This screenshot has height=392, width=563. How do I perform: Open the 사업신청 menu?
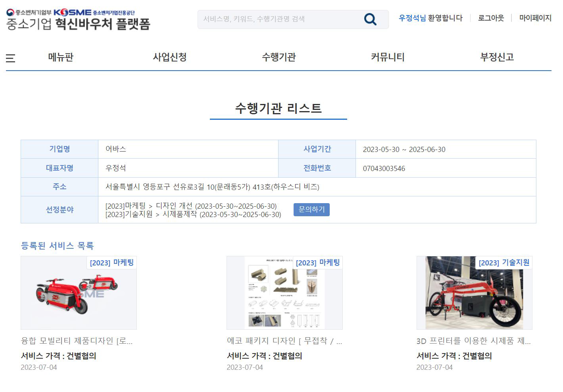coord(170,57)
